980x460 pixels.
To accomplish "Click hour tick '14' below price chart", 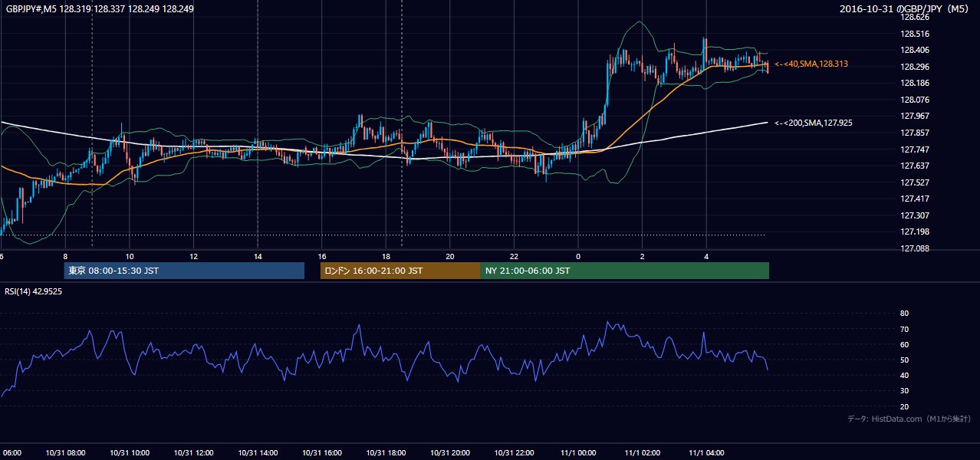I will [258, 257].
